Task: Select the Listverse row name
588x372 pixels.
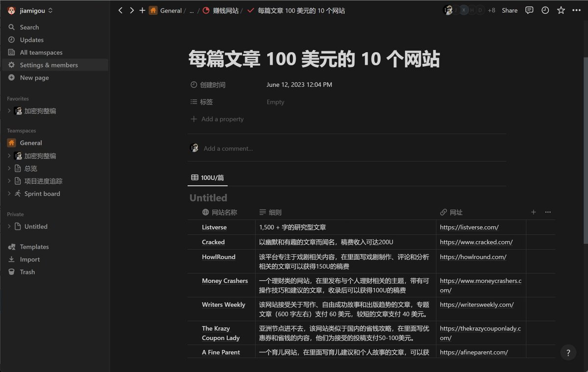Action: coord(214,227)
